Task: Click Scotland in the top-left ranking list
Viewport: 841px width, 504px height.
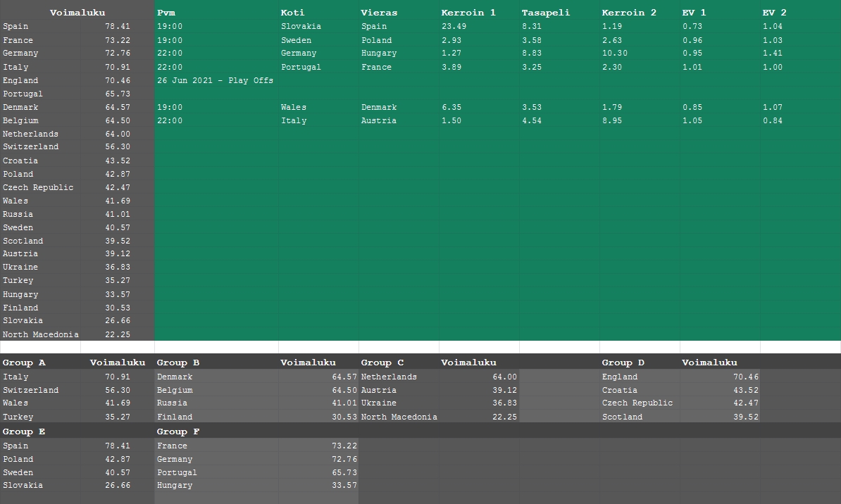Action: pyautogui.click(x=23, y=241)
